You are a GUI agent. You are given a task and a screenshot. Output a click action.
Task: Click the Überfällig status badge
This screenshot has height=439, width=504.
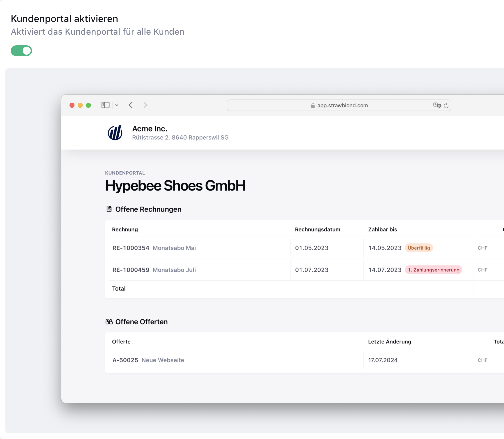pyautogui.click(x=419, y=248)
